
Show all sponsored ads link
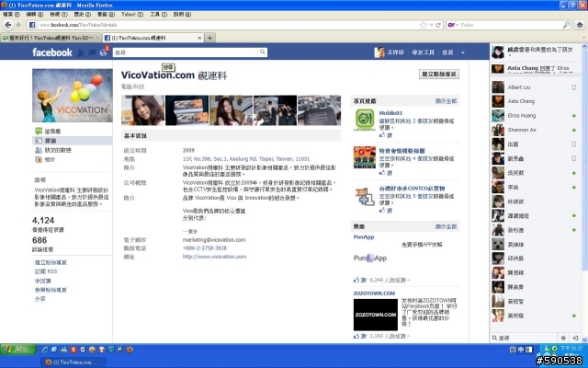pos(446,226)
